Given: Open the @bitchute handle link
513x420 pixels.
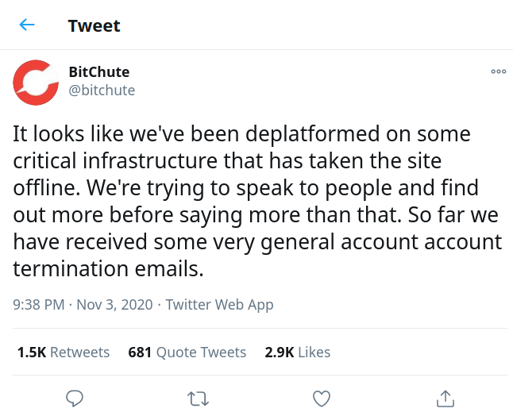Looking at the screenshot, I should pyautogui.click(x=102, y=90).
